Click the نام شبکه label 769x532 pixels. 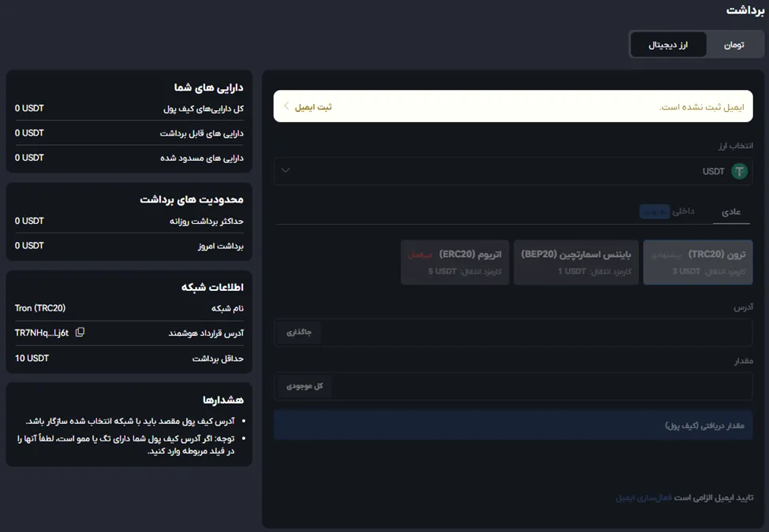pos(227,308)
